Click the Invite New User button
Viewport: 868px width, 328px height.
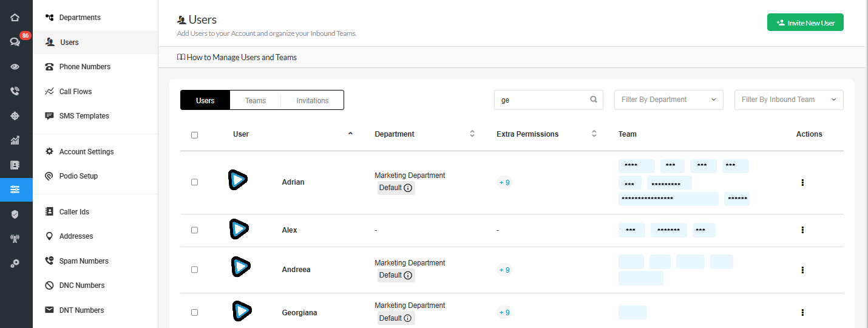tap(805, 22)
